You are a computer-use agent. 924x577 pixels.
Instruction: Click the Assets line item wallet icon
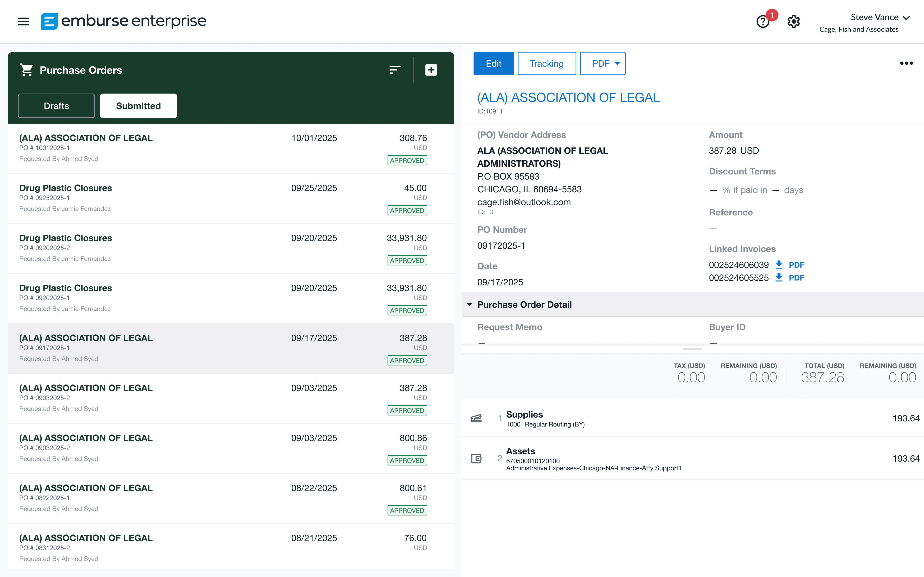pyautogui.click(x=476, y=458)
